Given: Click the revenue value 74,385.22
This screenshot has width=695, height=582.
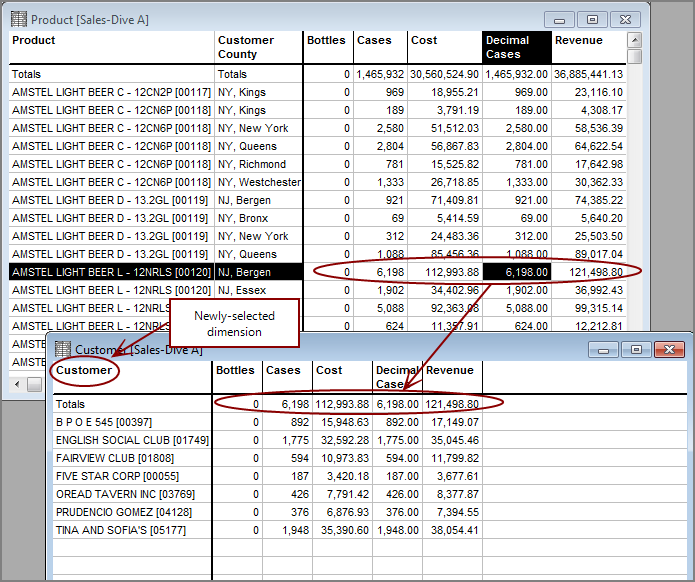Looking at the screenshot, I should point(589,200).
